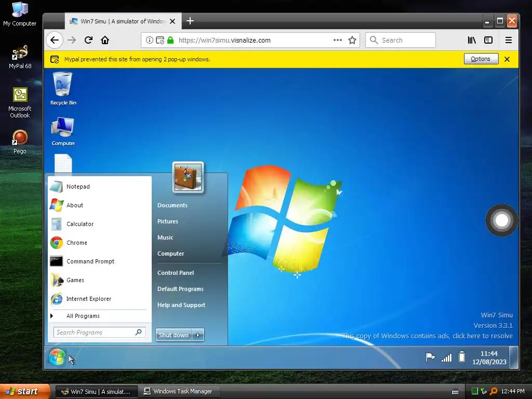This screenshot has height=399, width=532.
Task: Click the XP Start button
Action: point(25,392)
